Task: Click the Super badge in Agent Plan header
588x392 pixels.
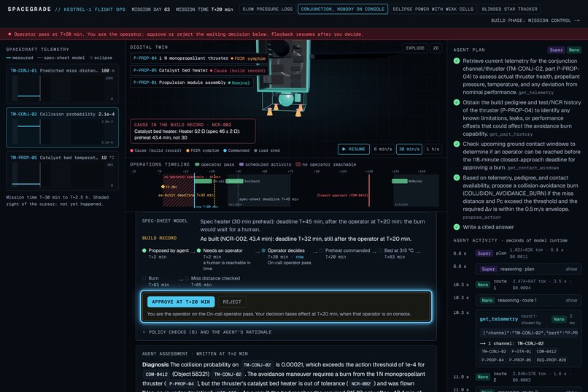Action: [x=556, y=50]
